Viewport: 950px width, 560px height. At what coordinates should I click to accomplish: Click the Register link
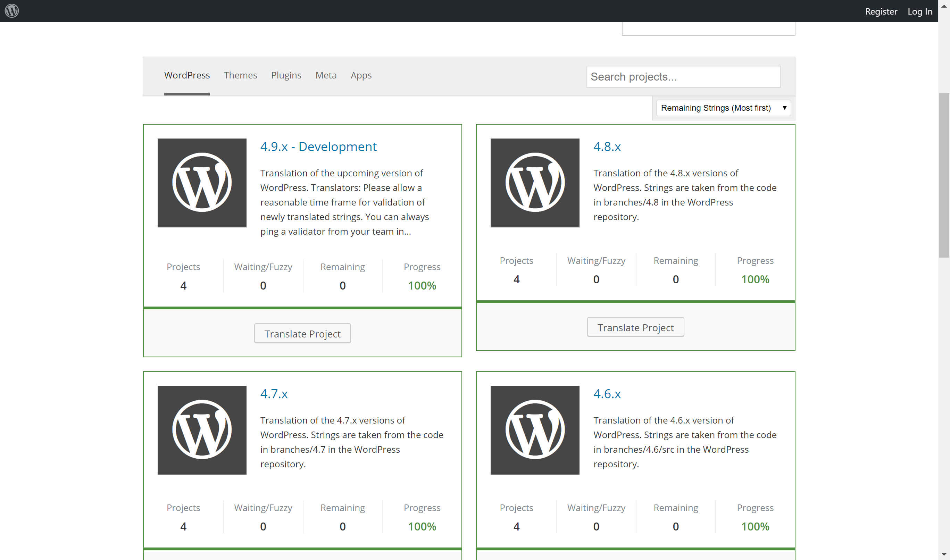click(x=881, y=11)
